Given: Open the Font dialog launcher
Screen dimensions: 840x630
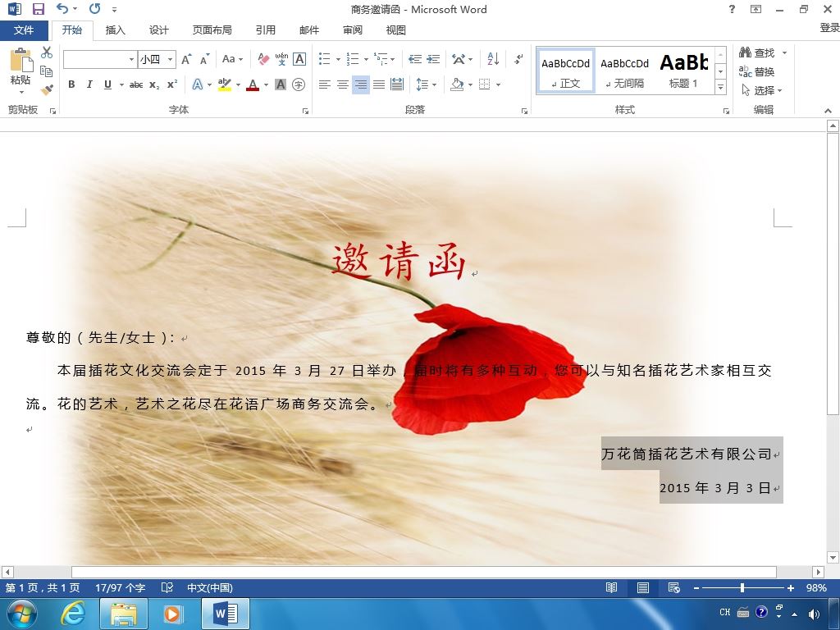Looking at the screenshot, I should coord(305,111).
